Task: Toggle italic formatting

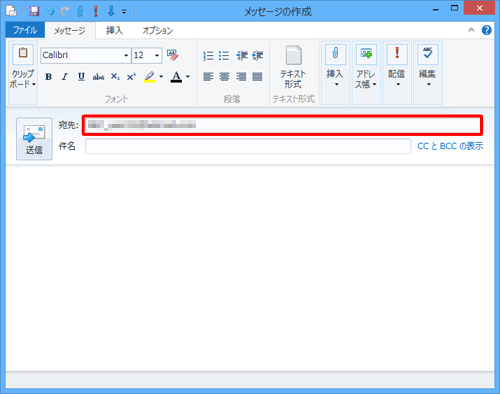Action: (x=65, y=77)
